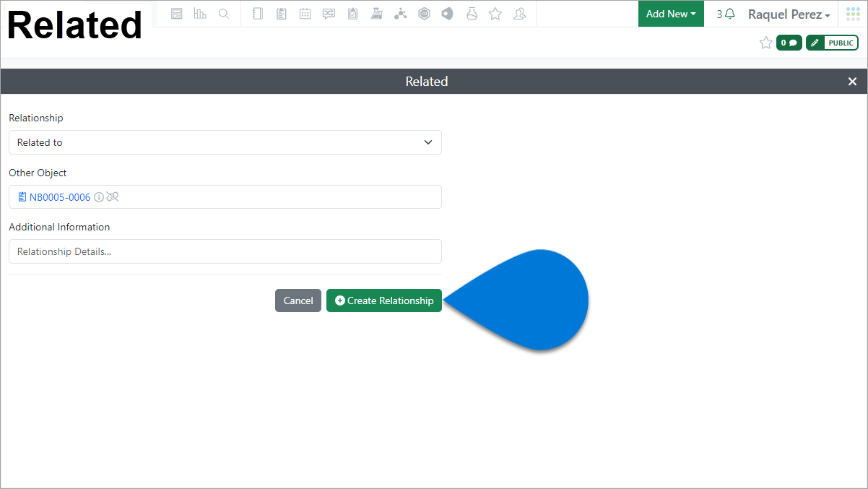The height and width of the screenshot is (489, 868).
Task: Star this record below the header
Action: [765, 43]
